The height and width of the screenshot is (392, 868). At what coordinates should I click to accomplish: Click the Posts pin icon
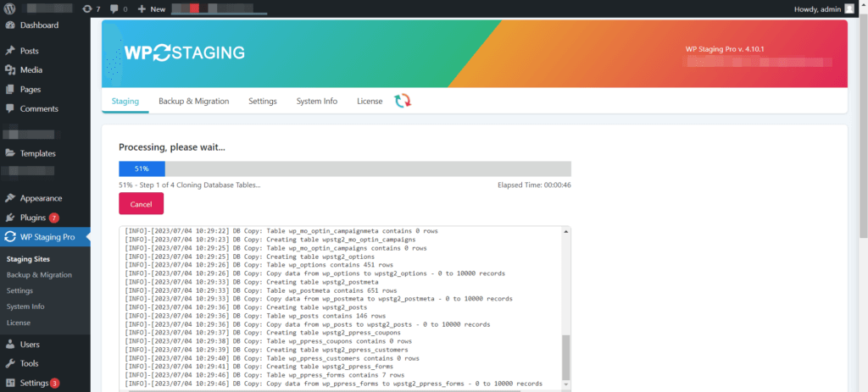point(10,51)
